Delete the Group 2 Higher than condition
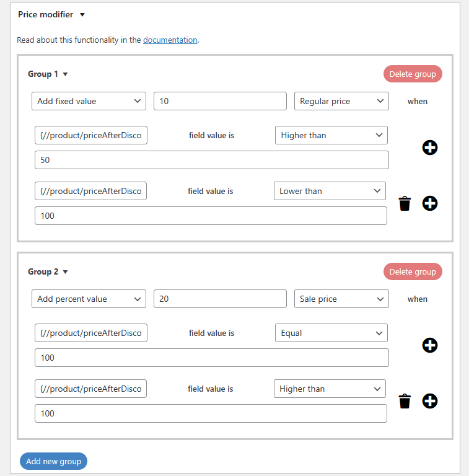Screen dimensions: 469x476 point(405,401)
